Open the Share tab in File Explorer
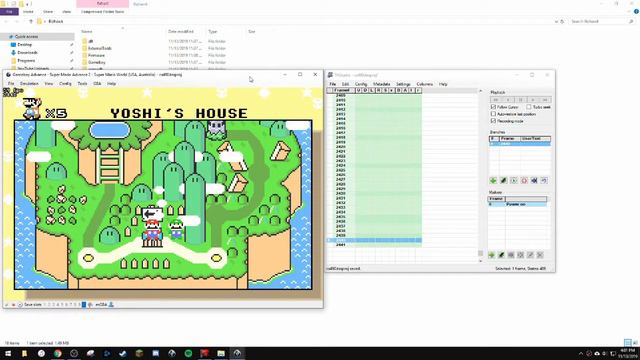Screen dimensions: 640x360 pos(48,12)
